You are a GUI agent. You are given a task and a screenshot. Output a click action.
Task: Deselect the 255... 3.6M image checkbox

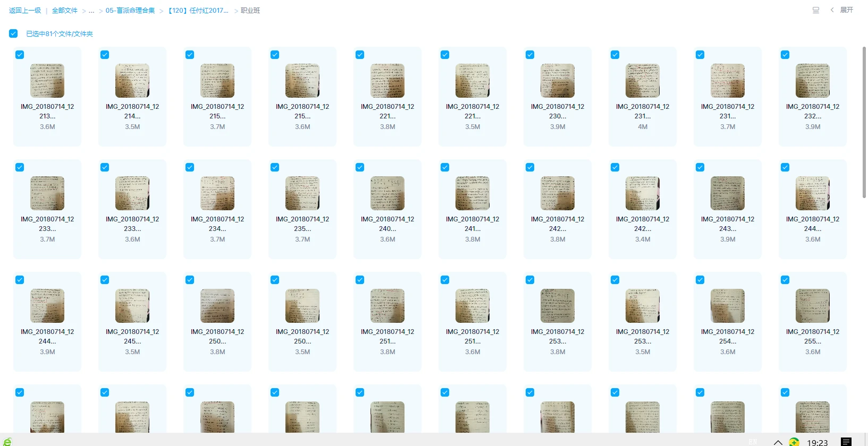[x=785, y=280]
